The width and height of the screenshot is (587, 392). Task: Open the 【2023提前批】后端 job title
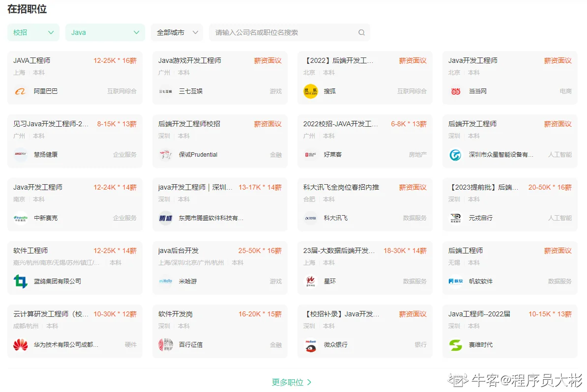[x=483, y=187]
